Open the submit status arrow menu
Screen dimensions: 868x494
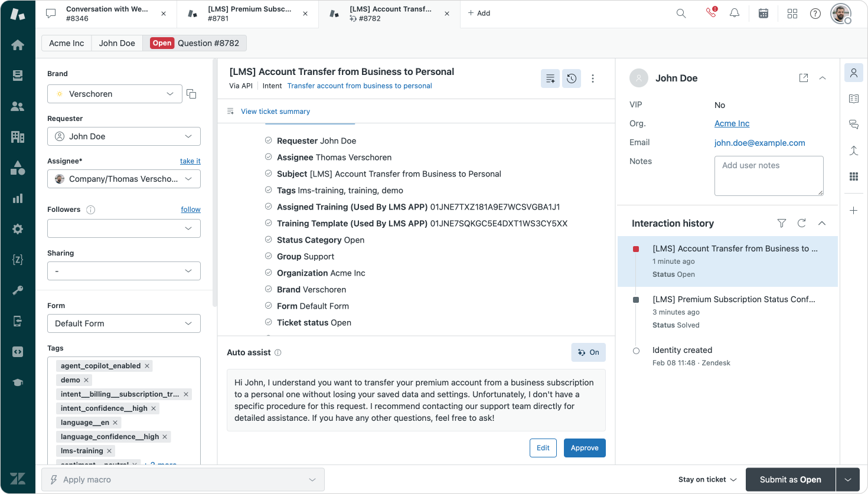pos(849,480)
